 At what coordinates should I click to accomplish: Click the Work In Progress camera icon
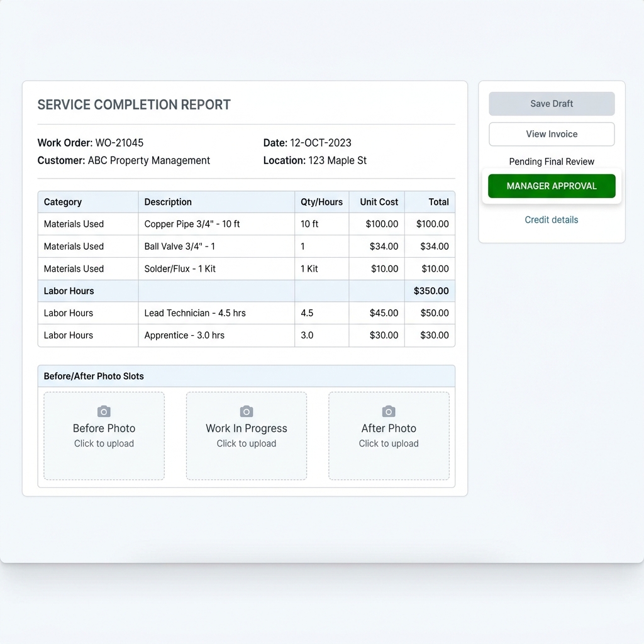tap(247, 411)
